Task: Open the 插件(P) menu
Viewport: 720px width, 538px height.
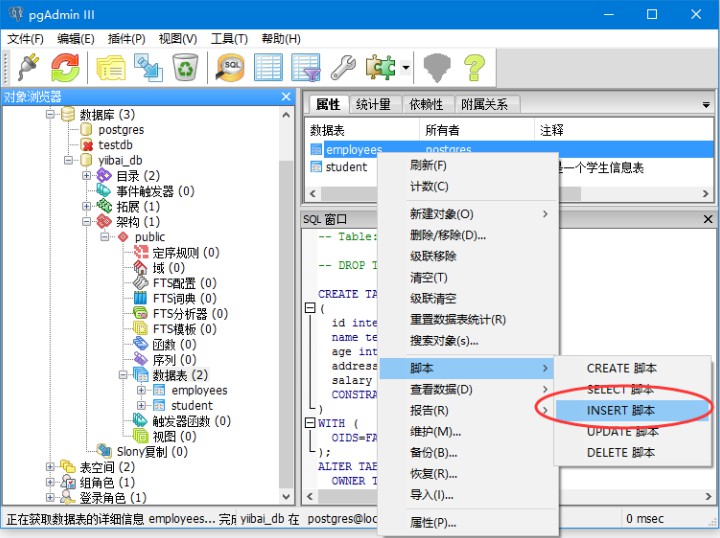Action: coord(126,39)
